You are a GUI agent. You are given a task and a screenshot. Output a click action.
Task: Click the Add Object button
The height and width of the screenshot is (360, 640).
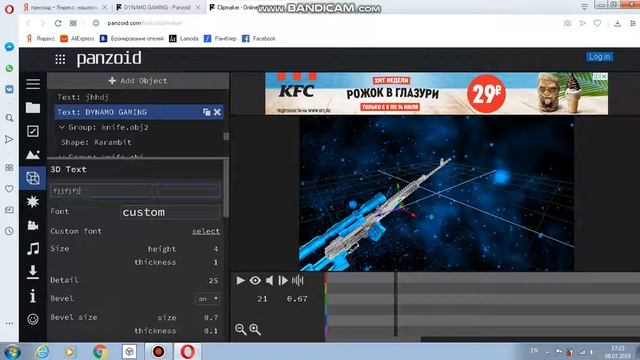point(138,81)
